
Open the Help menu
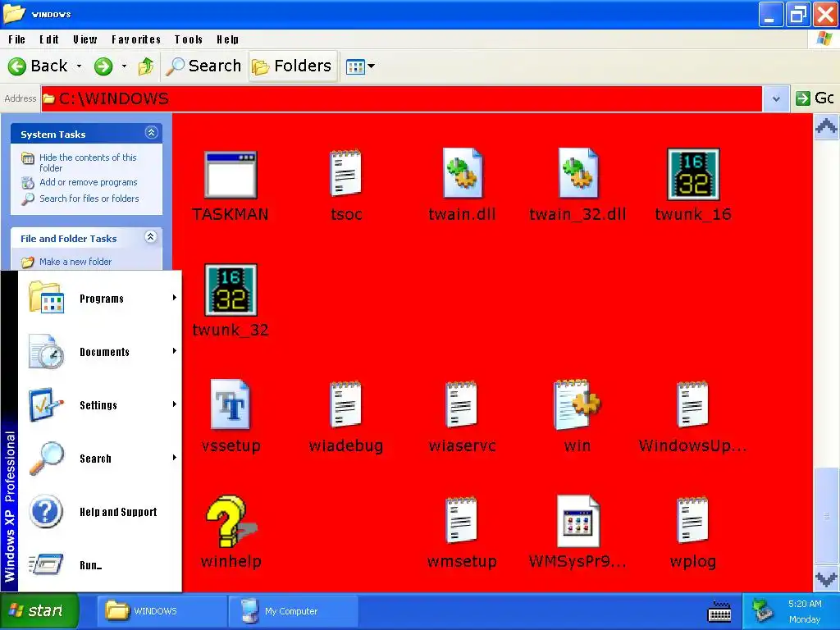pyautogui.click(x=228, y=39)
